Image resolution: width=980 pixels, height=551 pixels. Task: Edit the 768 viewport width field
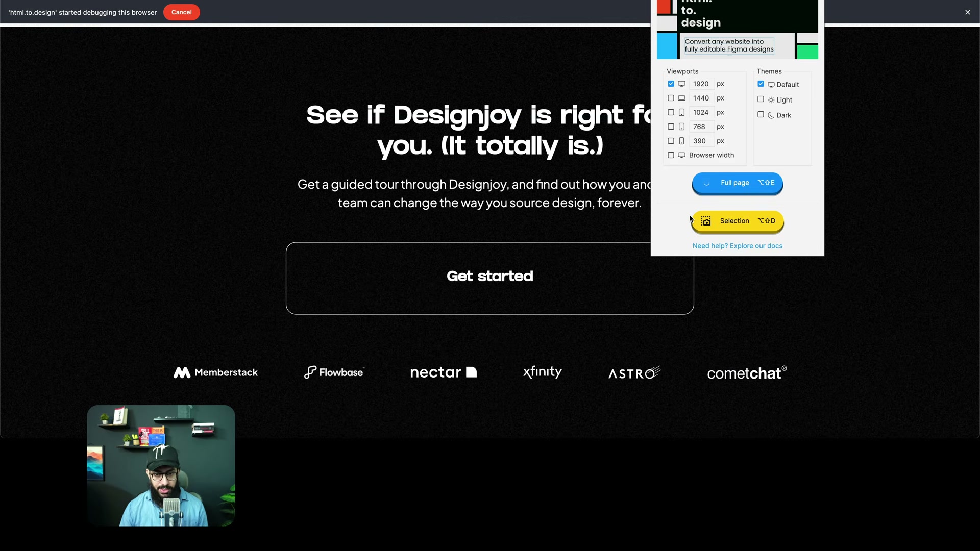click(x=701, y=127)
